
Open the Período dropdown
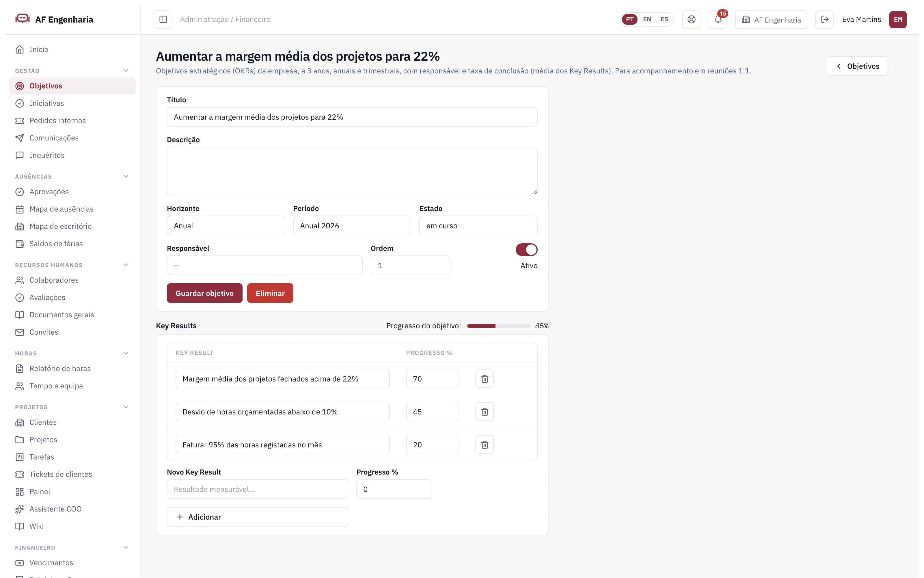pyautogui.click(x=352, y=225)
